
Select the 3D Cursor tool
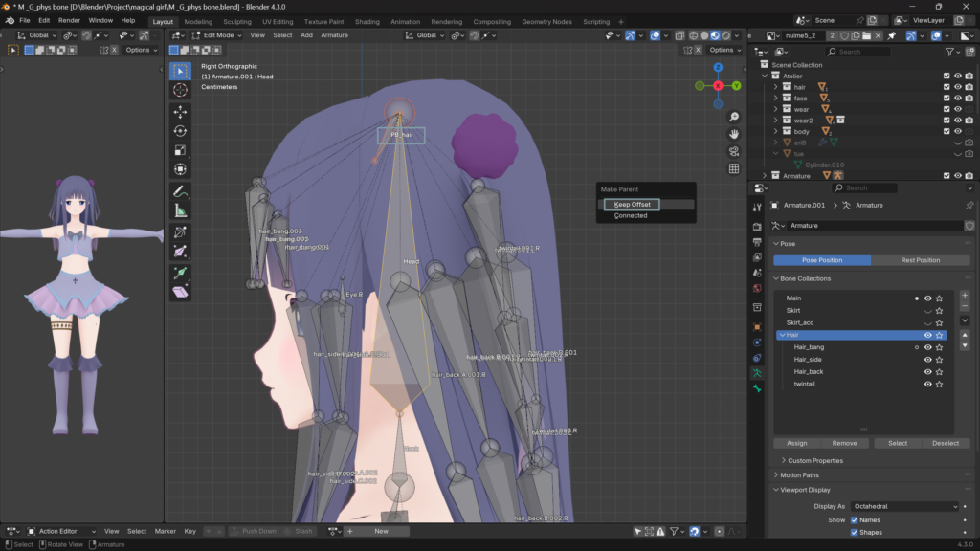pyautogui.click(x=180, y=90)
